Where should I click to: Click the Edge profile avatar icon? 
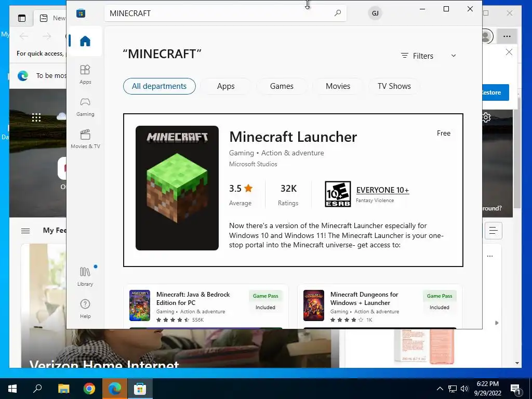coord(487,36)
